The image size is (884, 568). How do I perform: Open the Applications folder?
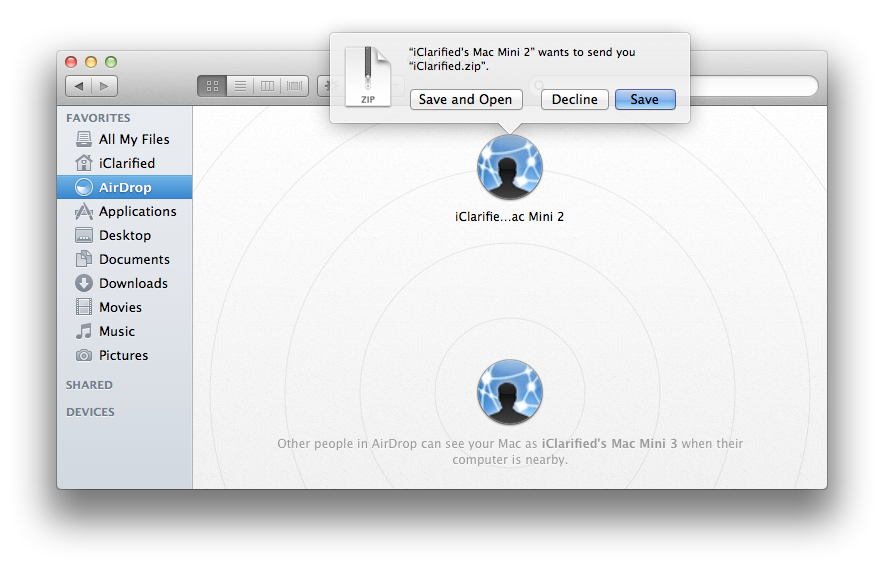tap(137, 211)
